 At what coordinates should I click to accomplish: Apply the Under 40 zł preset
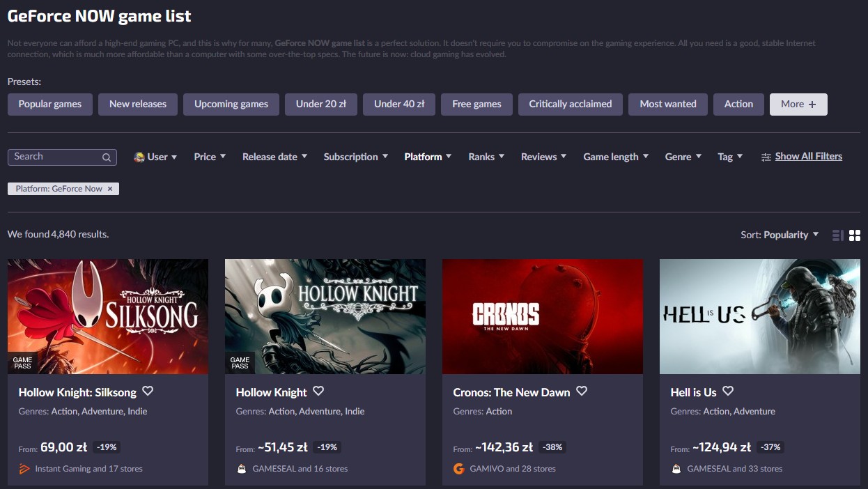(x=399, y=104)
